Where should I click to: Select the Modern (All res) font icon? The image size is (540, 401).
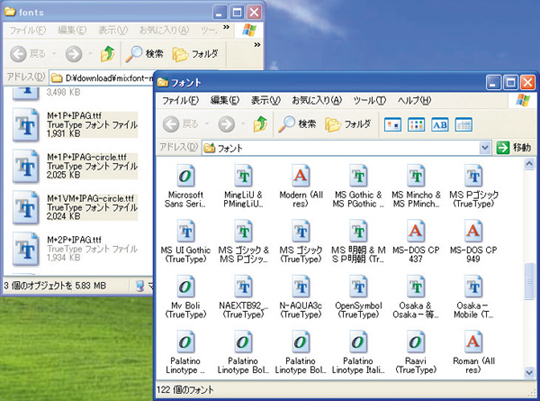pyautogui.click(x=301, y=176)
